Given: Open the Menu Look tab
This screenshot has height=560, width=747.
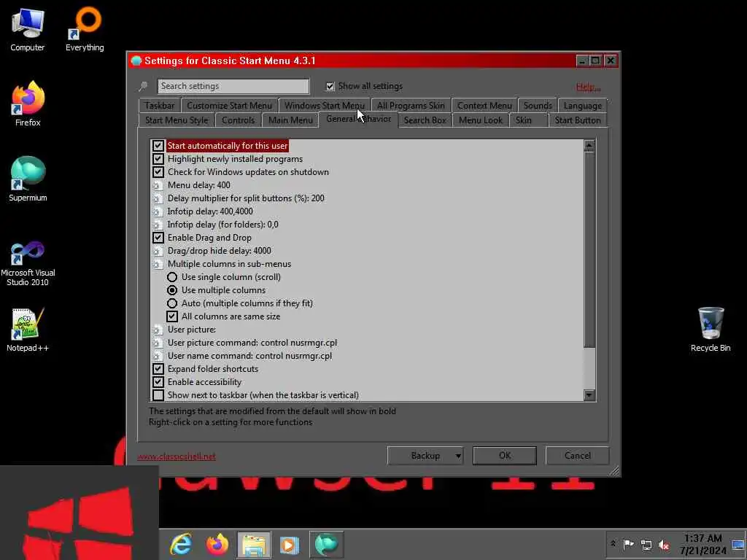Looking at the screenshot, I should 481,120.
